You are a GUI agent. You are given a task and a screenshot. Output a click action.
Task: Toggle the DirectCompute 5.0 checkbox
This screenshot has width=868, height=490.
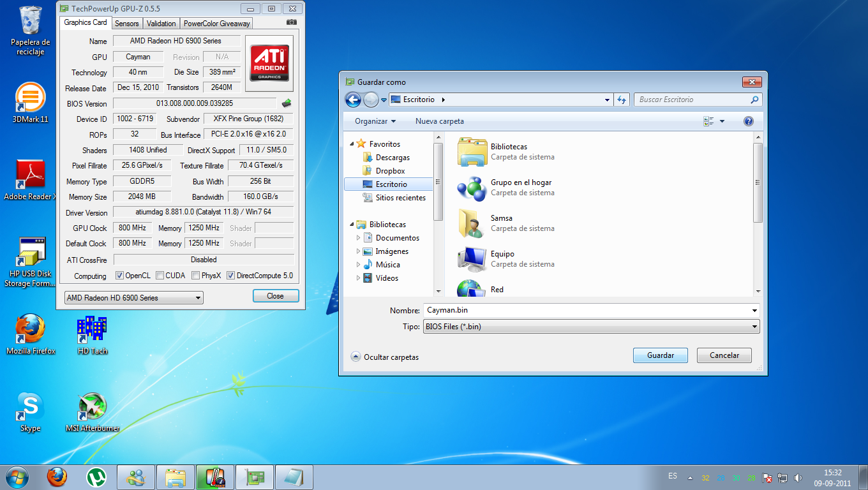click(231, 276)
